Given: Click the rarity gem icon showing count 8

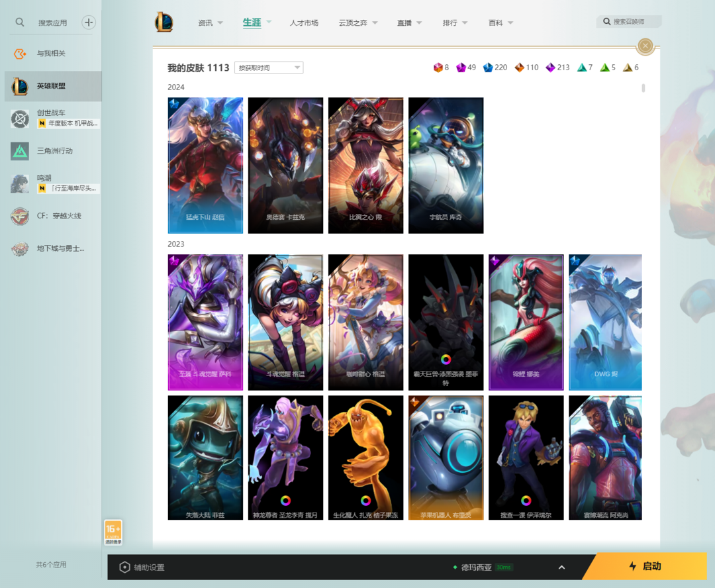Looking at the screenshot, I should point(438,68).
